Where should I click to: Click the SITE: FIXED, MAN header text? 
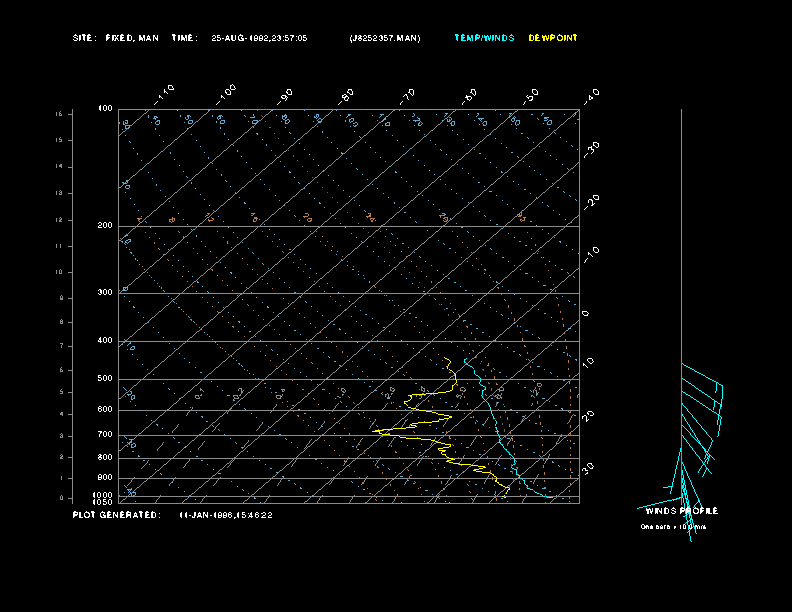coord(115,38)
